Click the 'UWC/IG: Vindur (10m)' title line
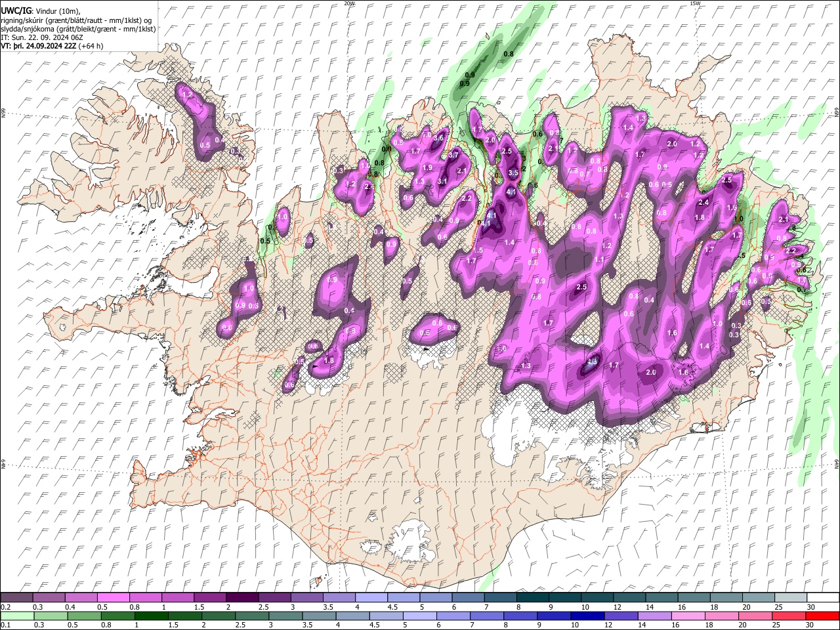Screen dimensions: 840x630 [41, 11]
